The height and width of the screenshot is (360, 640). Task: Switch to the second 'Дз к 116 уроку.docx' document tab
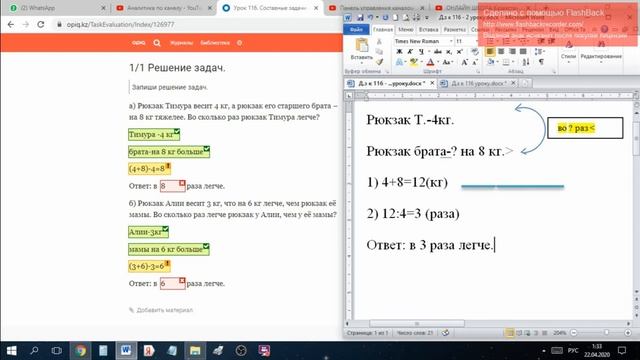(478, 83)
